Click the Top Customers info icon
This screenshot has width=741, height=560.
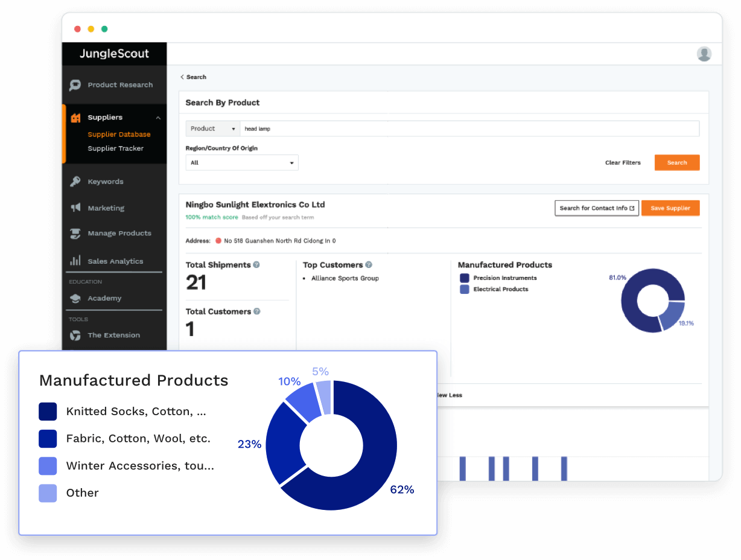click(369, 265)
